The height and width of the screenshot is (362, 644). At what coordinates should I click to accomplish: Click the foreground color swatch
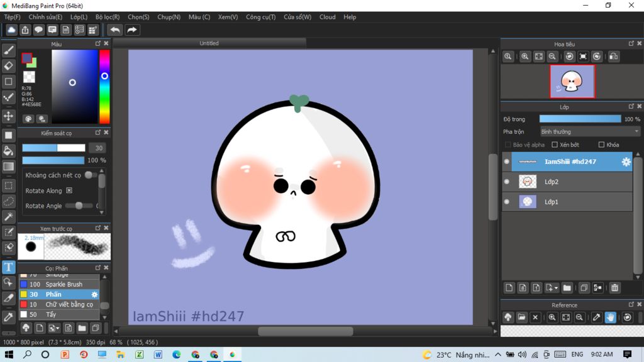(26, 58)
